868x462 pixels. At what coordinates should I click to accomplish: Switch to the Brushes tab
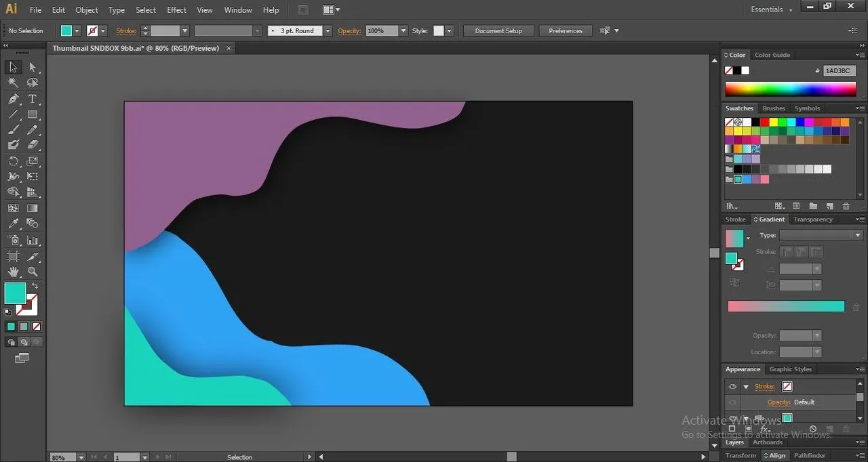click(774, 108)
